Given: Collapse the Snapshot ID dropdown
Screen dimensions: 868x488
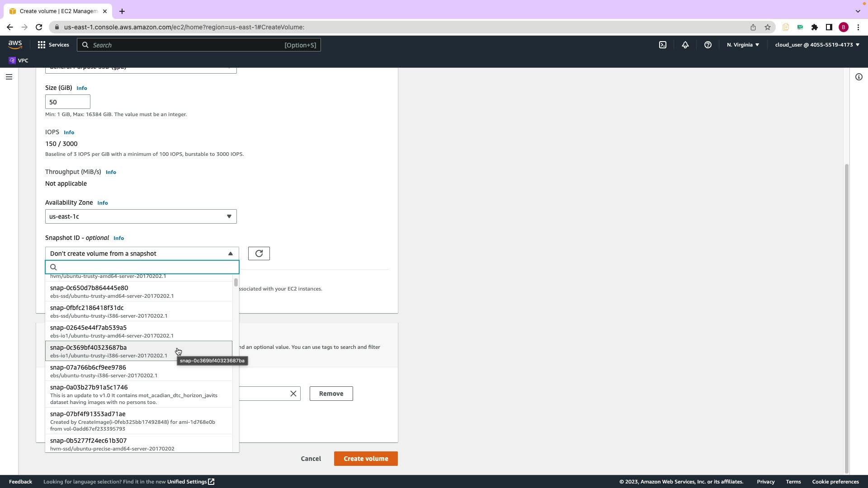Looking at the screenshot, I should tap(142, 253).
